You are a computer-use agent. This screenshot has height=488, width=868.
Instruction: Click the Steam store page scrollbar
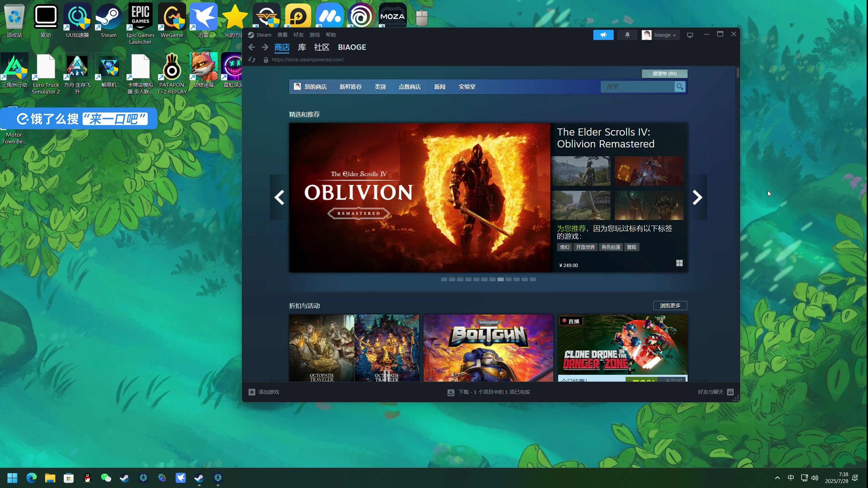tap(737, 73)
